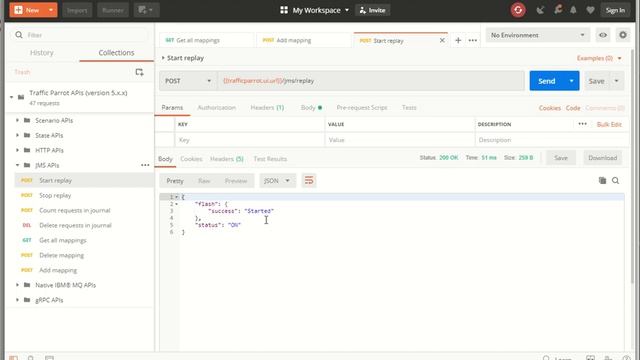Search within response using magnifier icon
Screen dimensions: 640x360
coord(616,180)
